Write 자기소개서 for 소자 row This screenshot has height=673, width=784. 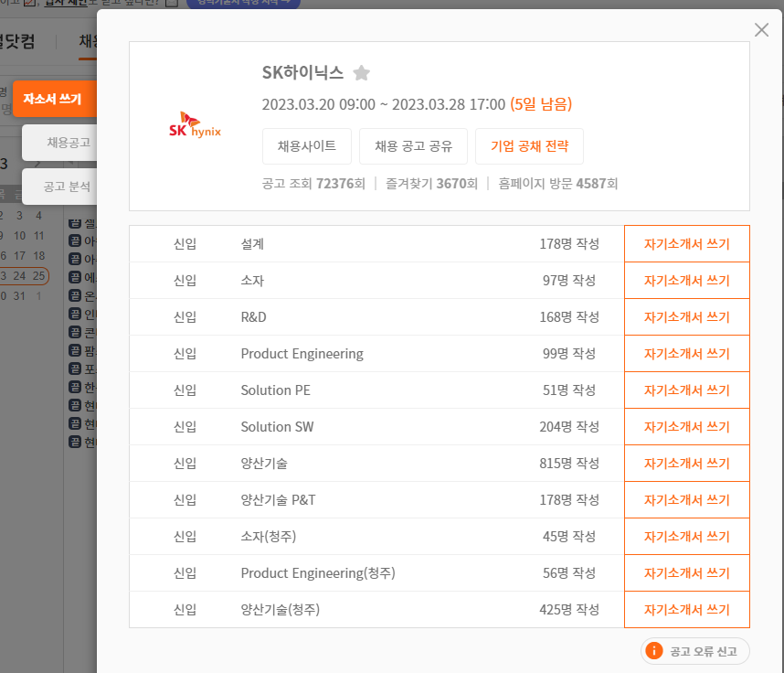click(x=687, y=280)
